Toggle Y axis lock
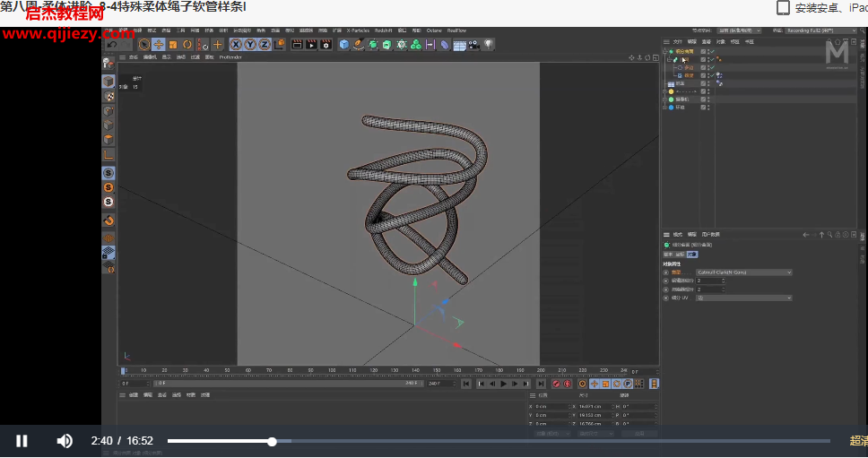The height and width of the screenshot is (458, 868). [x=250, y=45]
